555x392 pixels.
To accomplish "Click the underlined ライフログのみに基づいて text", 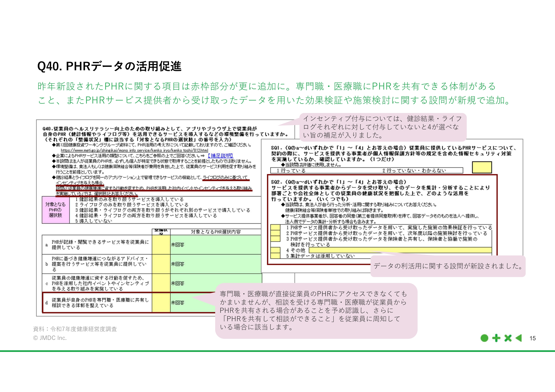I will [x=225, y=178].
